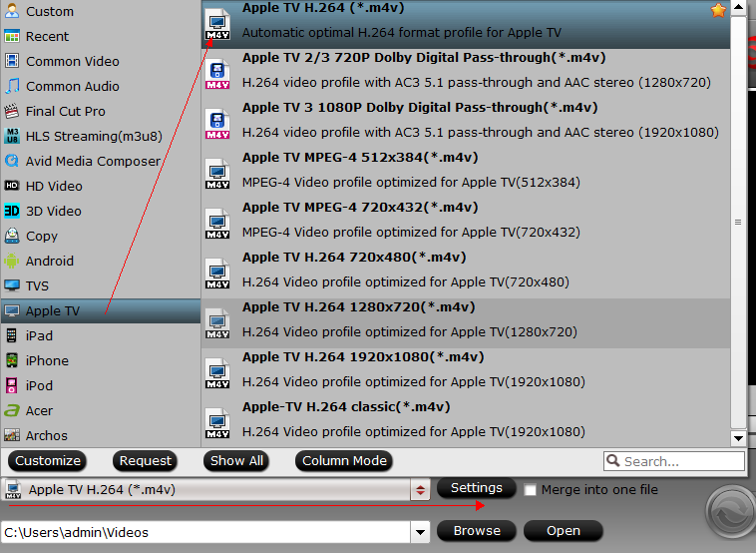Click the Android robot icon
This screenshot has height=553, width=756.
12,261
